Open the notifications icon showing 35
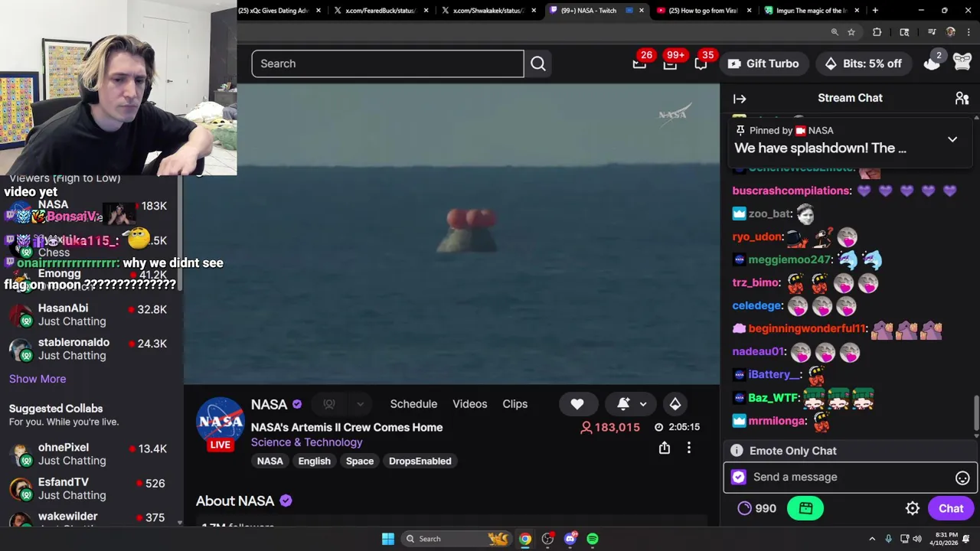This screenshot has height=551, width=980. click(x=701, y=64)
